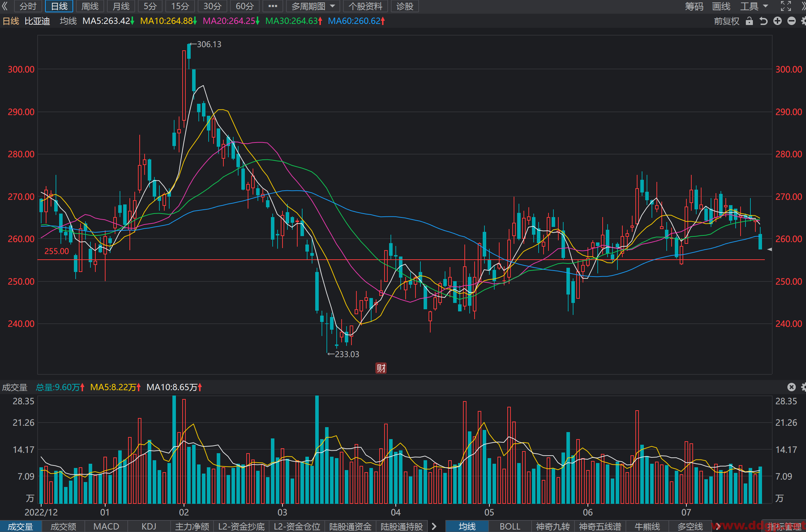Screen dimensions: 806x532
Task: Open 个股资料 stock information
Action: pyautogui.click(x=366, y=6)
